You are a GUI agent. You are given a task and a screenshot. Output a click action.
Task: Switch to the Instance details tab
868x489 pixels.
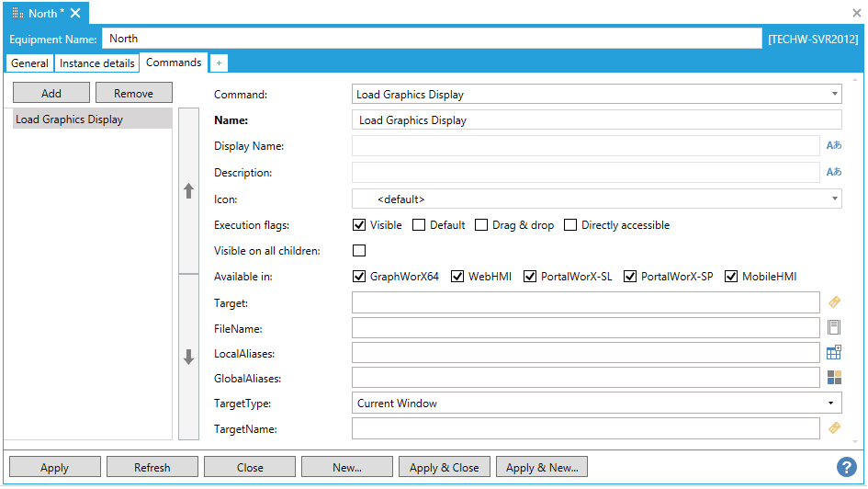(97, 63)
